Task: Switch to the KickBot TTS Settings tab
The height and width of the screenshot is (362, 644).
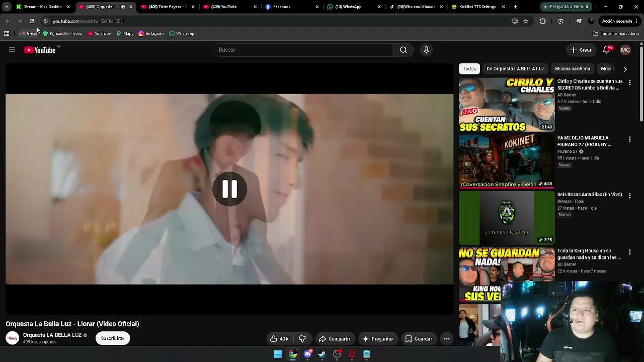Action: pyautogui.click(x=478, y=7)
